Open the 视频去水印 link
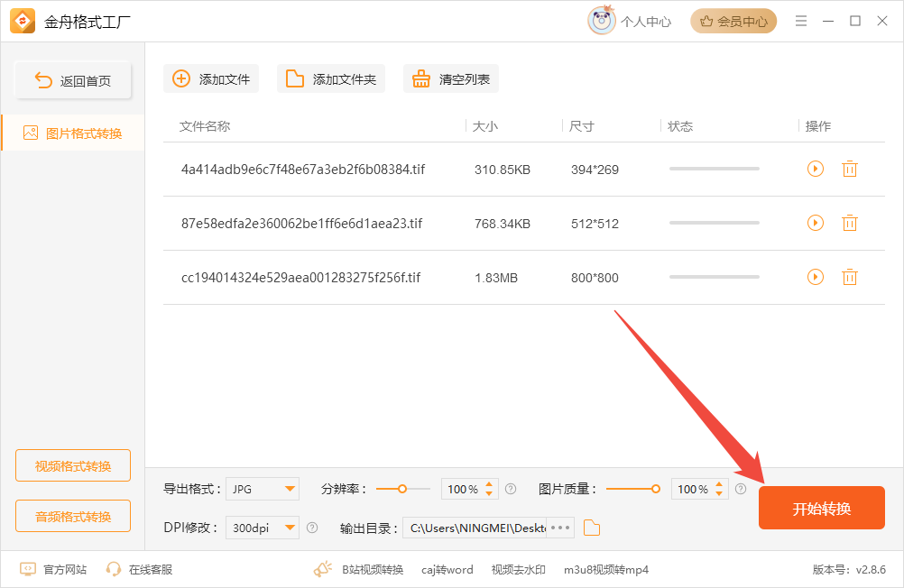 [518, 570]
